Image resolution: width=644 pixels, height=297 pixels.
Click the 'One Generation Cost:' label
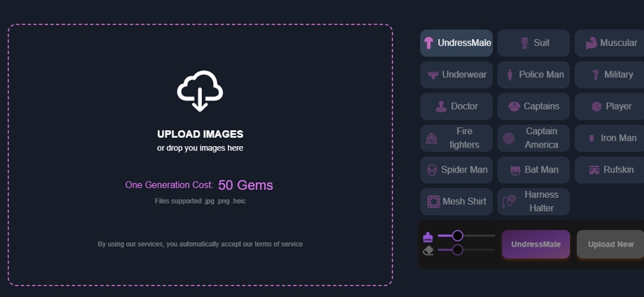pos(169,185)
